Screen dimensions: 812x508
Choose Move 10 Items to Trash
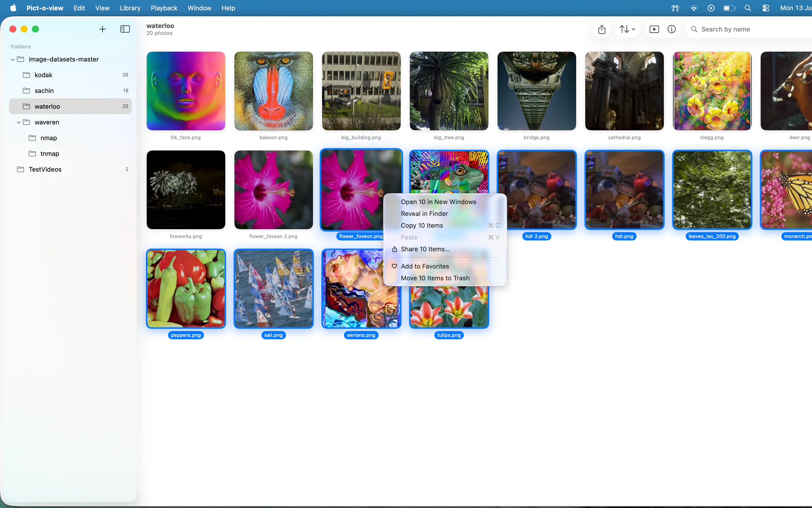(x=445, y=278)
